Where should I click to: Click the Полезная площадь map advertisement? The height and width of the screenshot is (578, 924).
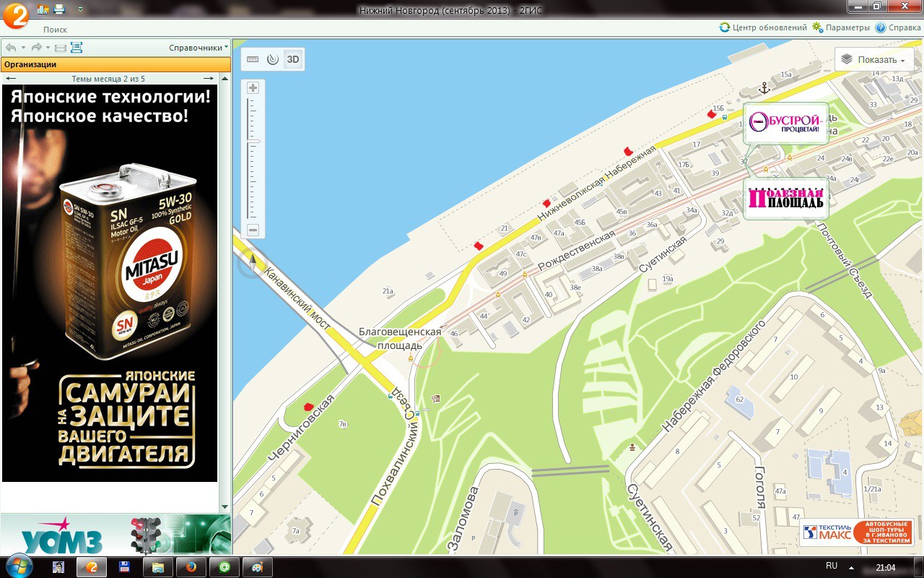(x=785, y=198)
